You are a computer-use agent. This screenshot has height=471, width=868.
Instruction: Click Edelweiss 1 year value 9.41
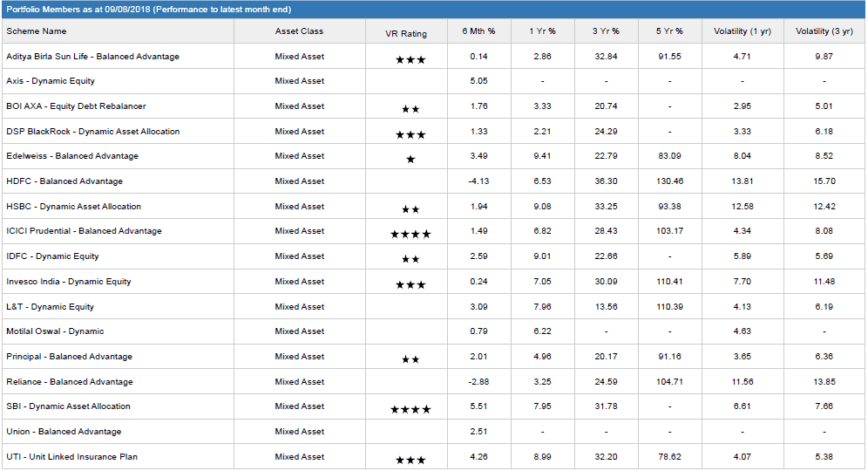point(542,156)
